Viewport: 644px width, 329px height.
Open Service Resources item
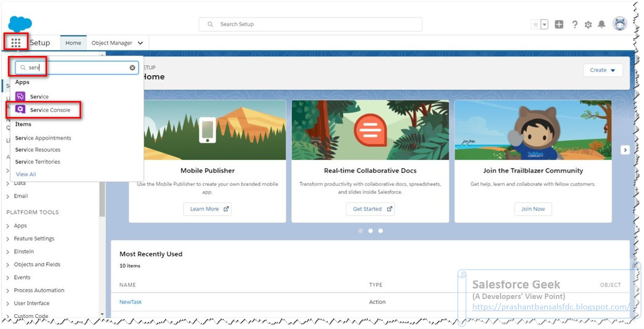pyautogui.click(x=38, y=150)
